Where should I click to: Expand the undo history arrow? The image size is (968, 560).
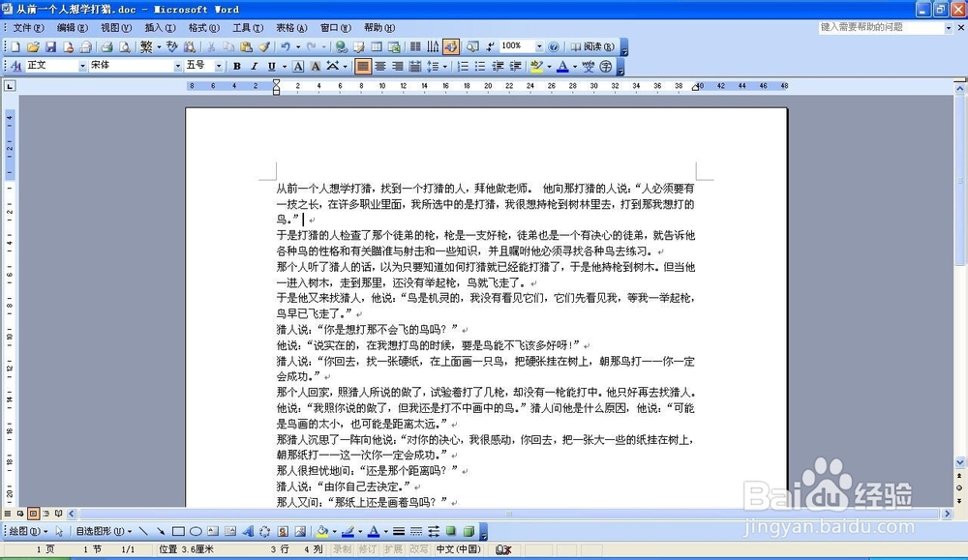point(297,46)
